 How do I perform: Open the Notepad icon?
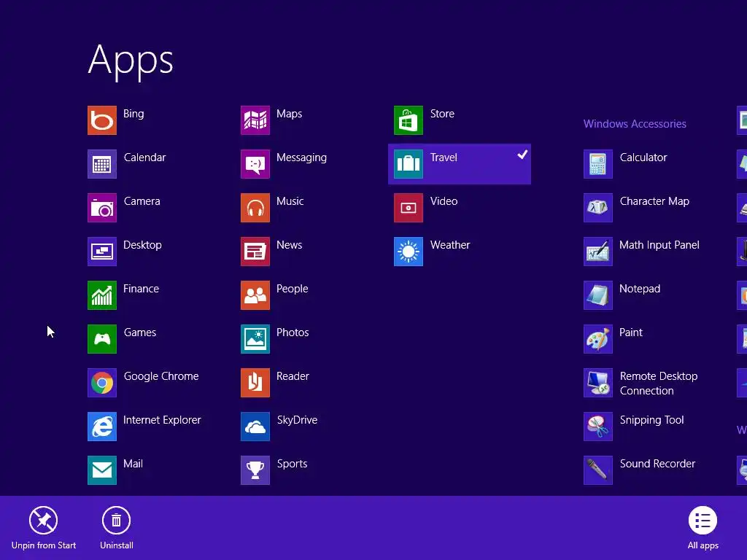[598, 296]
